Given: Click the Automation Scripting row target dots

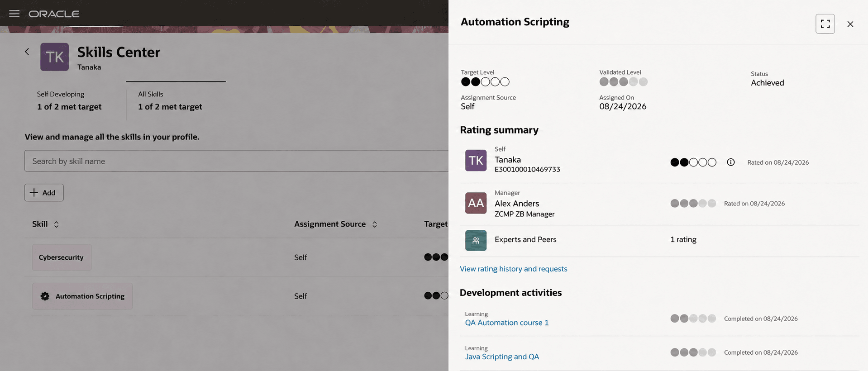Looking at the screenshot, I should click(x=436, y=295).
